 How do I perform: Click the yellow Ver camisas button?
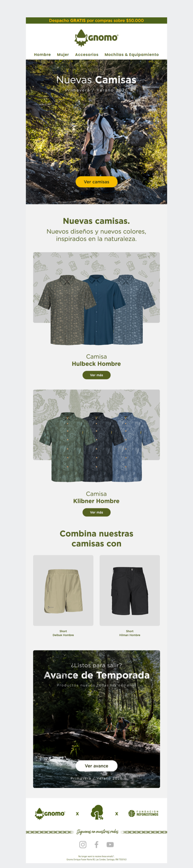(x=96, y=182)
